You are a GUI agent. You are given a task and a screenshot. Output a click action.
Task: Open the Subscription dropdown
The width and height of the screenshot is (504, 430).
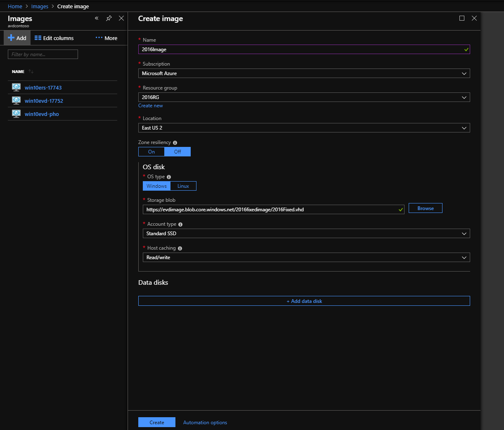(x=304, y=73)
